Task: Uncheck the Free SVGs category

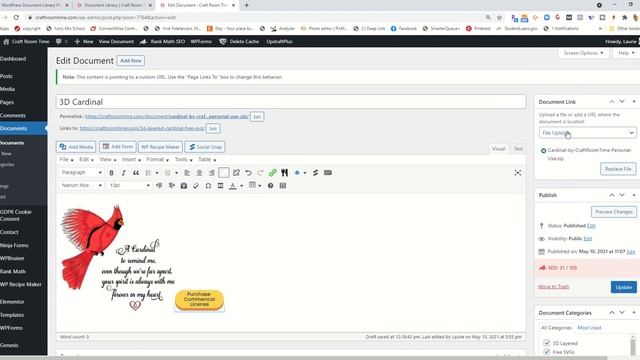Action: click(547, 351)
